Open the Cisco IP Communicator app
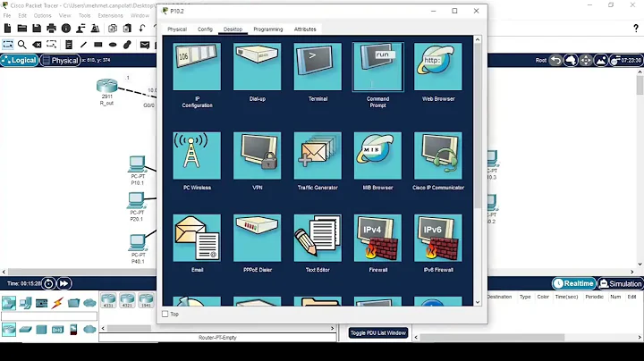The height and width of the screenshot is (361, 644). [438, 155]
